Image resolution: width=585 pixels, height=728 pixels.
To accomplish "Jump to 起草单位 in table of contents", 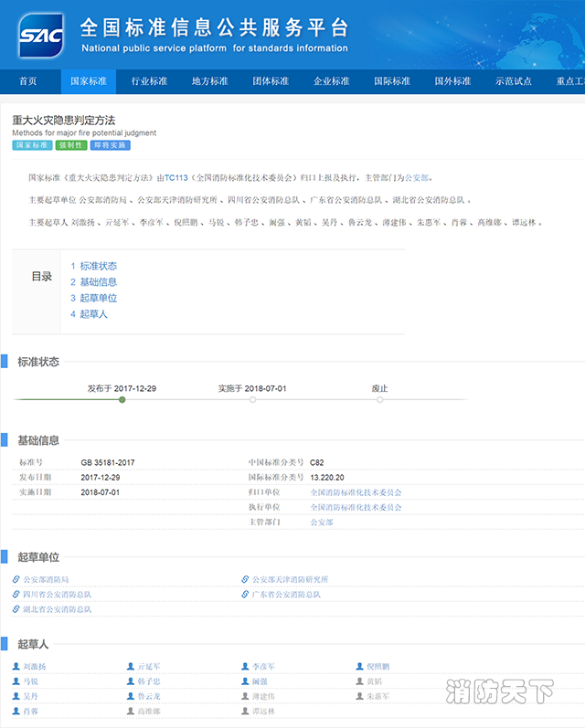I will (98, 298).
